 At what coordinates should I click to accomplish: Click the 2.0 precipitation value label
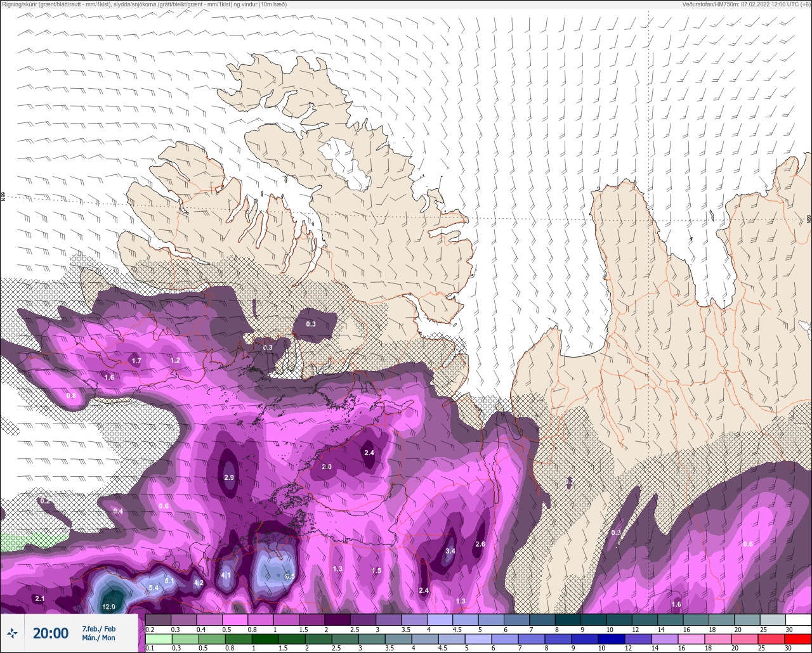(327, 467)
